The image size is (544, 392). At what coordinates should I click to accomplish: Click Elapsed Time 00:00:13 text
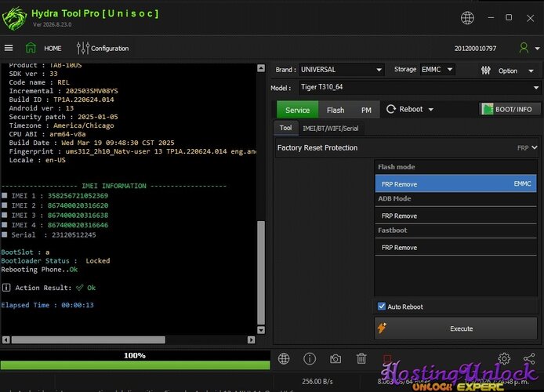coord(47,305)
